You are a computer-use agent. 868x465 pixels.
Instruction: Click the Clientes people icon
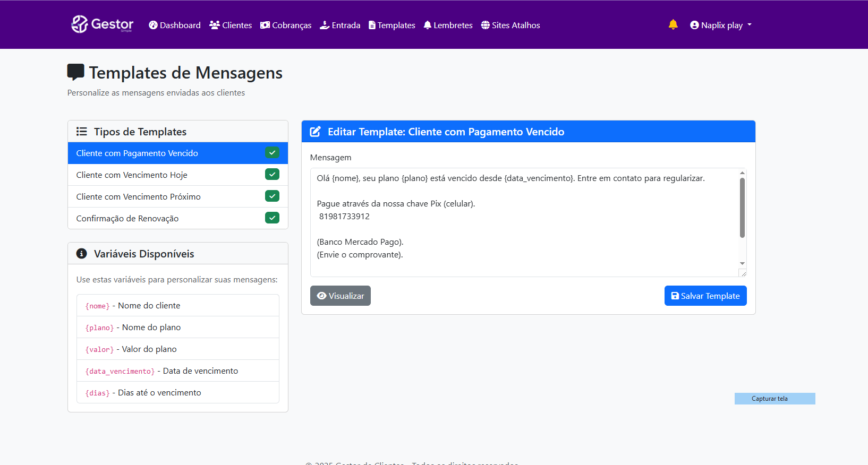215,25
